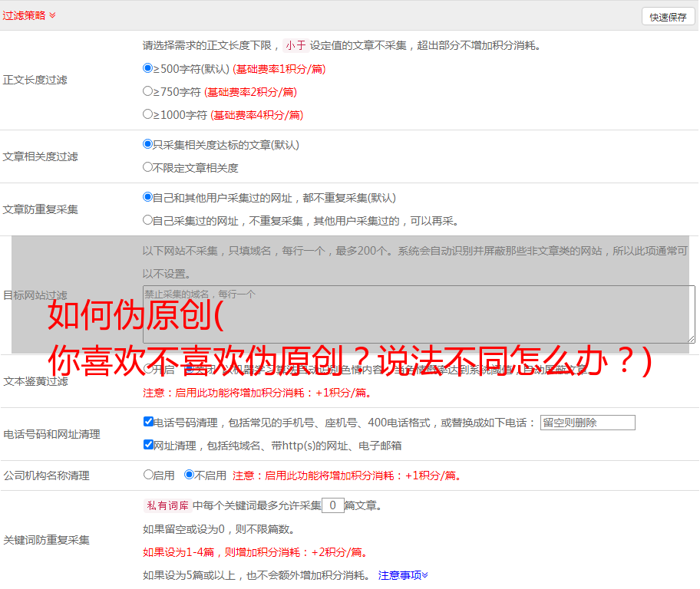Select 自己和其他用户采集过的网址 option
This screenshot has width=700, height=589.
147,197
